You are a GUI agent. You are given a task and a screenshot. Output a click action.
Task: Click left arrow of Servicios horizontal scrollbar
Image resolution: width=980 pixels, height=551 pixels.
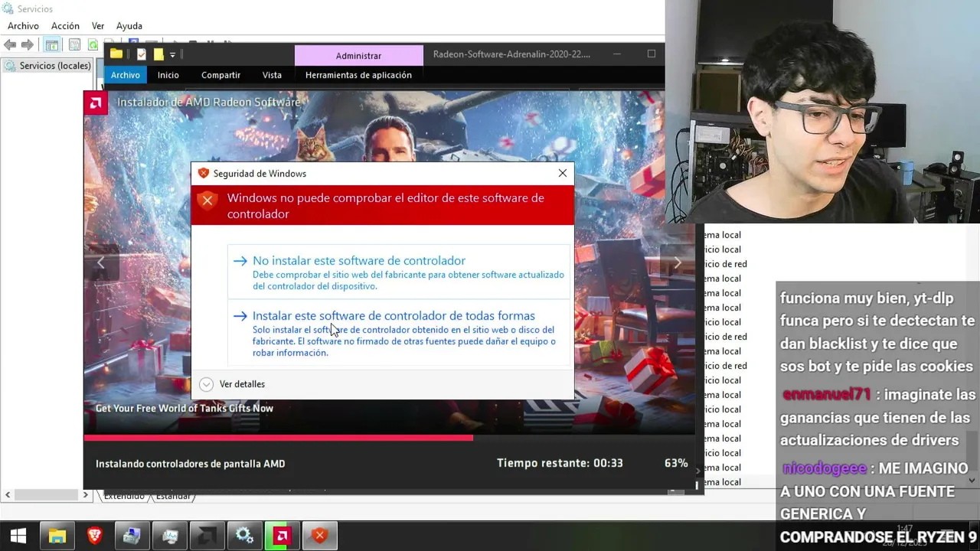point(8,495)
